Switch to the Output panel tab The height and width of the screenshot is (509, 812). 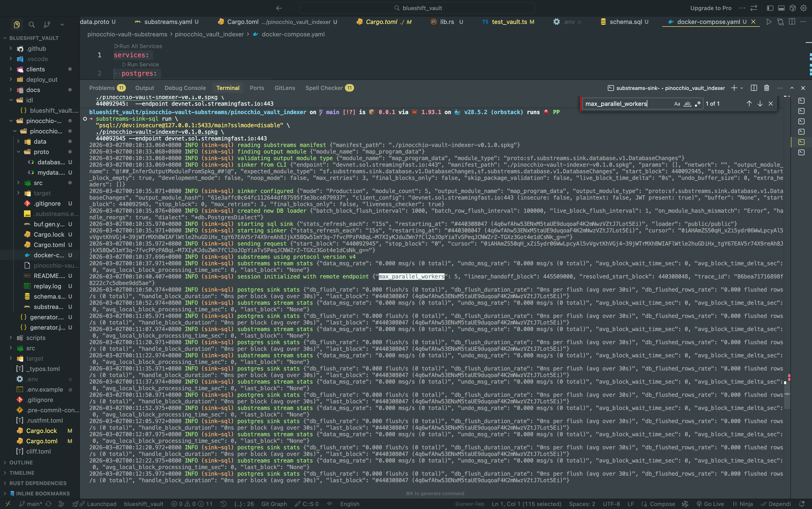pyautogui.click(x=144, y=88)
